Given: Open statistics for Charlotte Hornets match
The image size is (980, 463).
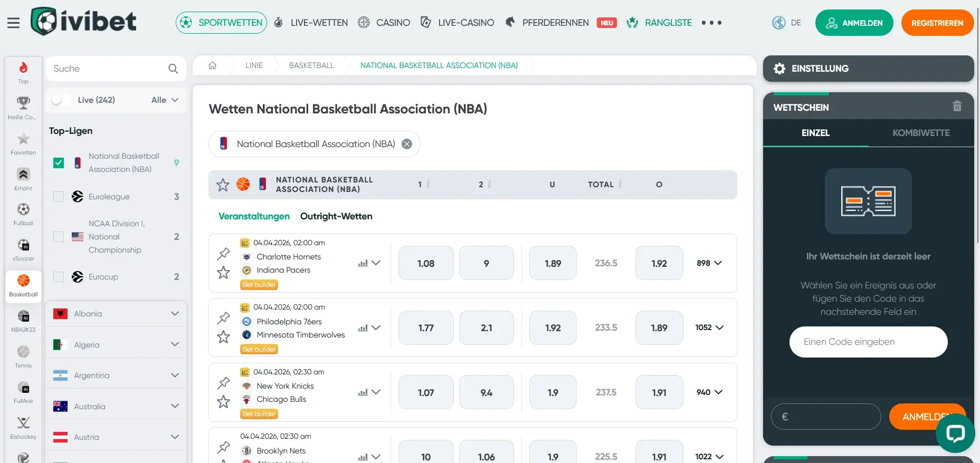Looking at the screenshot, I should click(363, 263).
